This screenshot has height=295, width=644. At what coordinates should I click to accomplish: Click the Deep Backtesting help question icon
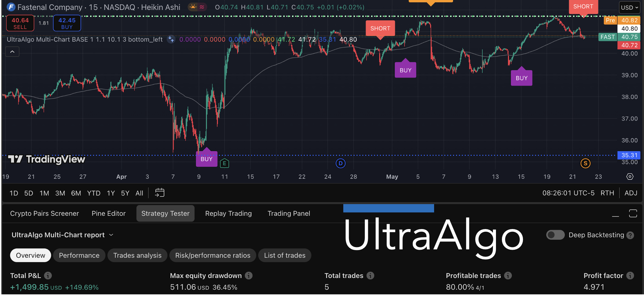click(x=630, y=235)
